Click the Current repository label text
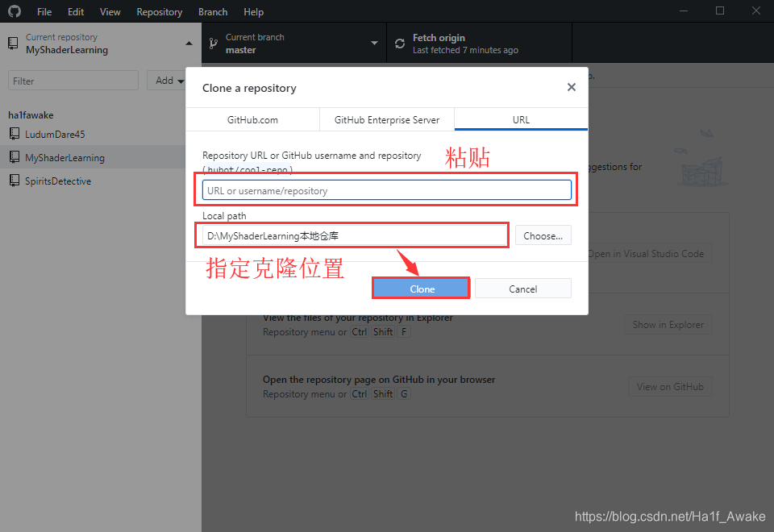 click(61, 37)
